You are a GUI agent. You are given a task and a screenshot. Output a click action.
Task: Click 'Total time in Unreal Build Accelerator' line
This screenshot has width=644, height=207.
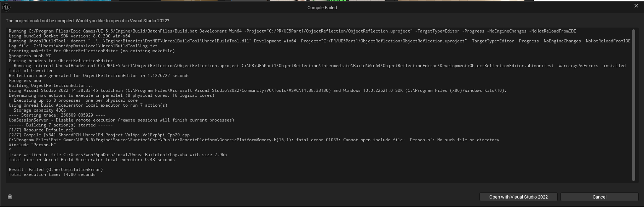(92, 160)
